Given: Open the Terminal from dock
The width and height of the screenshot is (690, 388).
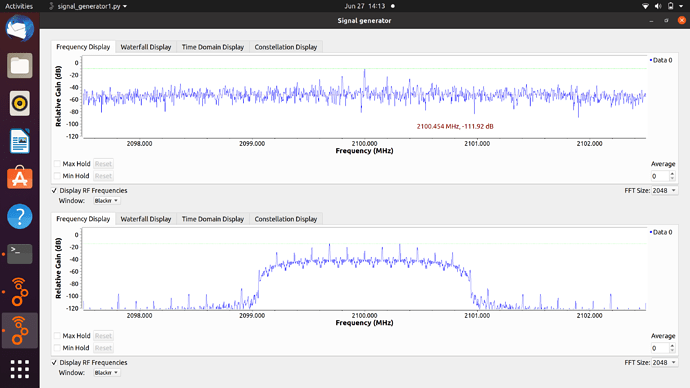Looking at the screenshot, I should point(19,254).
